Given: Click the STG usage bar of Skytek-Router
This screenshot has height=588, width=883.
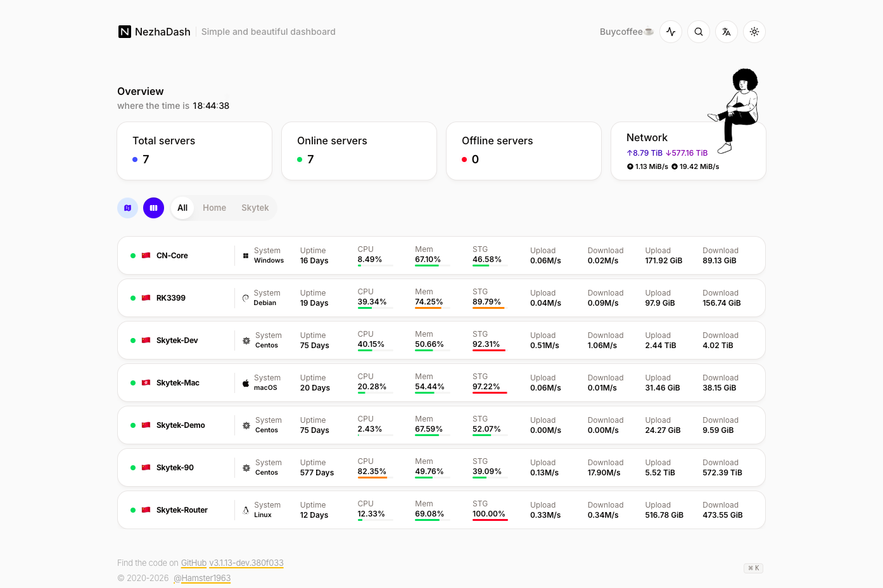Looking at the screenshot, I should [x=490, y=520].
